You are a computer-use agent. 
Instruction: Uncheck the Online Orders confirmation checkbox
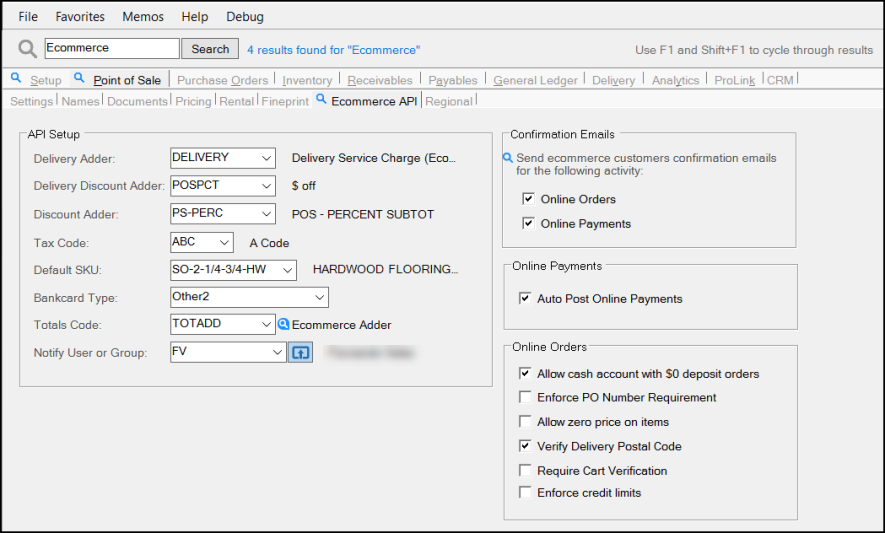click(528, 199)
